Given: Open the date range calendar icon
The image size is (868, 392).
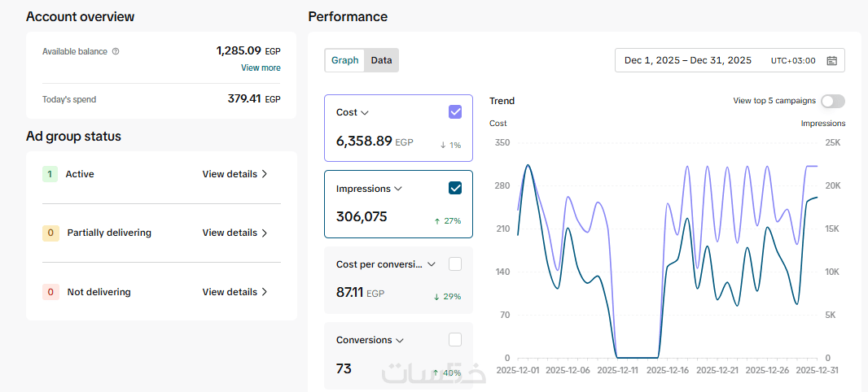Looking at the screenshot, I should tap(831, 60).
